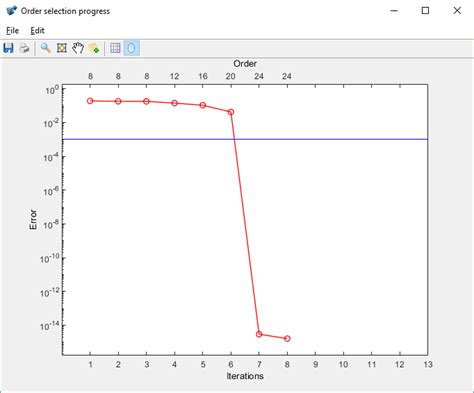Open the File menu

pos(12,31)
